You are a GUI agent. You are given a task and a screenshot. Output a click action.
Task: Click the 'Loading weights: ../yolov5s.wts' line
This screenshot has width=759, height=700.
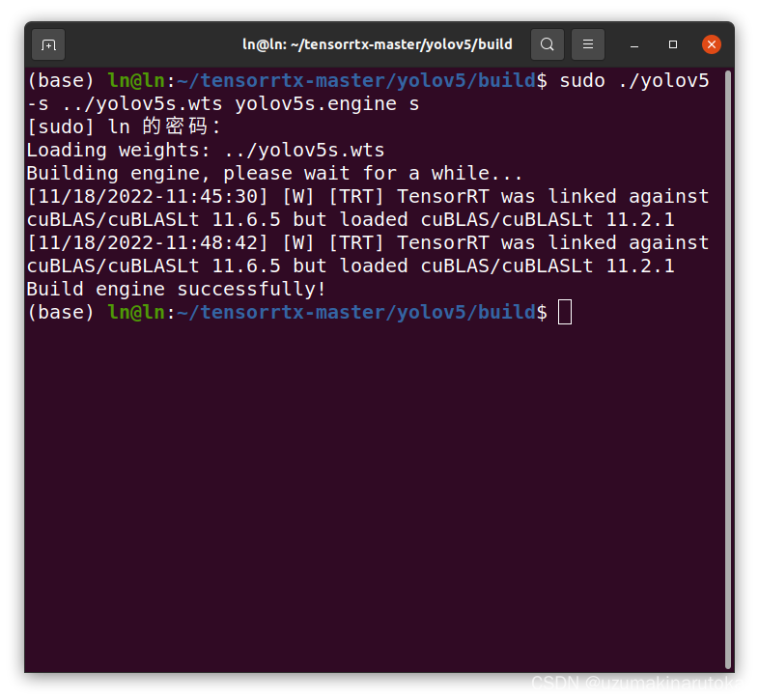206,150
